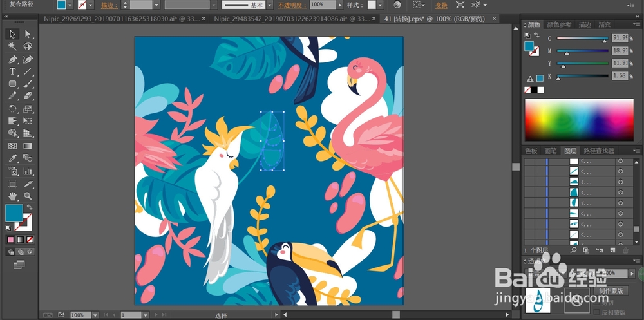The image size is (644, 320).
Task: Switch to 色板 panel tab
Action: coord(531,151)
